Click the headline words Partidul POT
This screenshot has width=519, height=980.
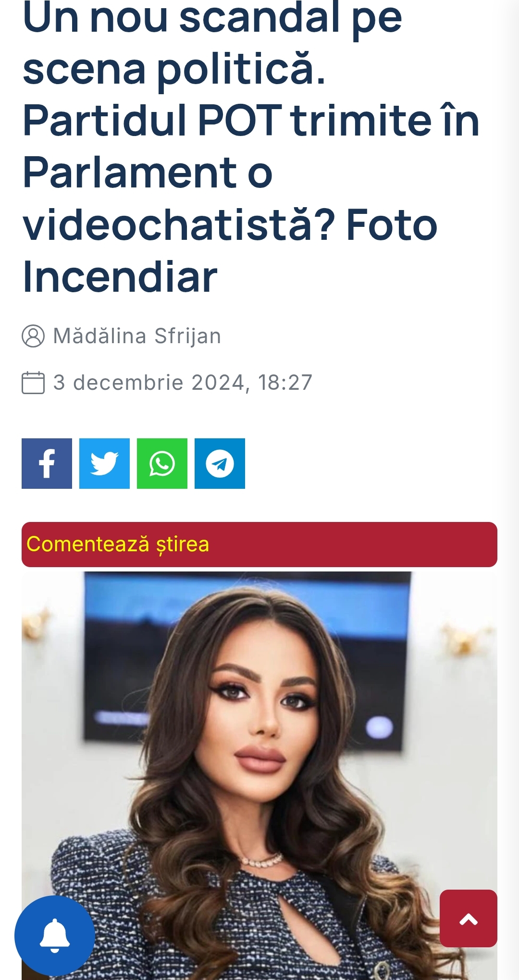point(152,120)
